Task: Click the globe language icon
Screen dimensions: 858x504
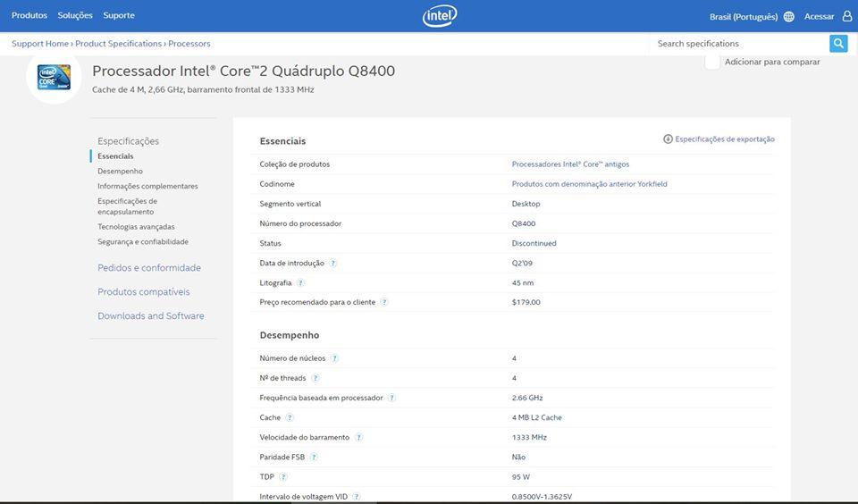Action: click(788, 16)
